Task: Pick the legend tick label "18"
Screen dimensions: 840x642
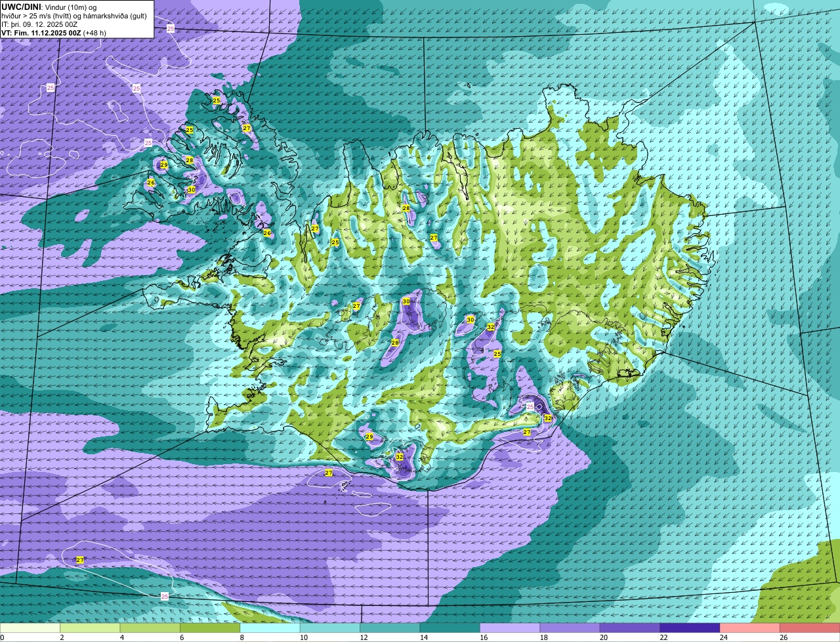Action: pos(543,637)
